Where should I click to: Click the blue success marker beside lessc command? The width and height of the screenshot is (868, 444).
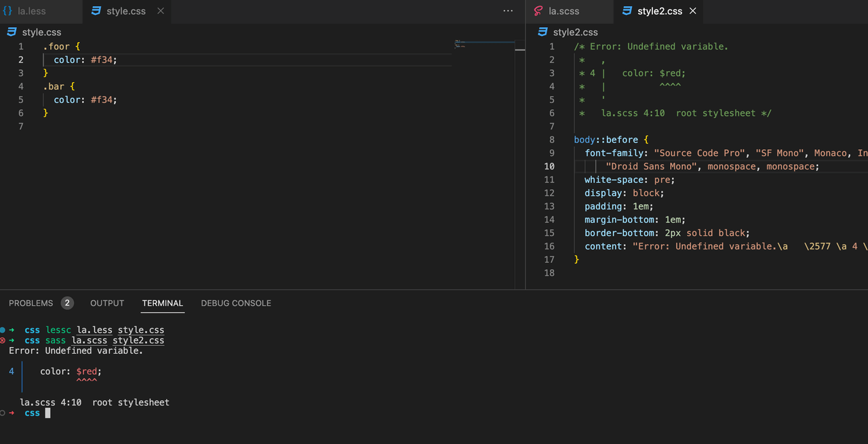click(x=3, y=330)
